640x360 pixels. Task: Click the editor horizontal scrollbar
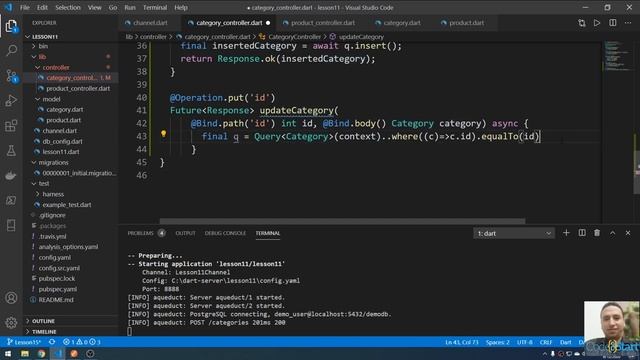342,221
